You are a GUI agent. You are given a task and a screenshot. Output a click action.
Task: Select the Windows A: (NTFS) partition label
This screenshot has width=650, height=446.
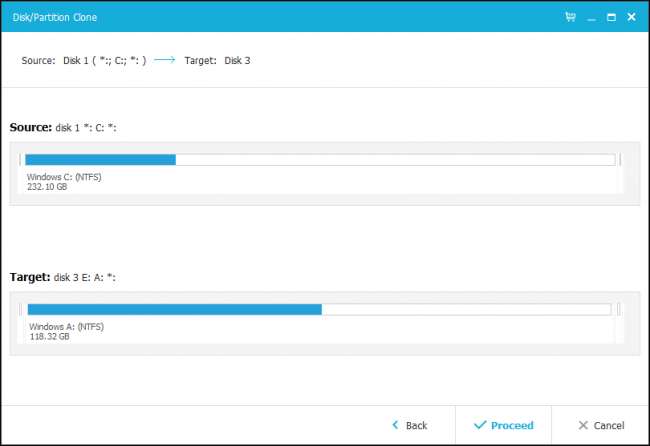click(x=66, y=327)
